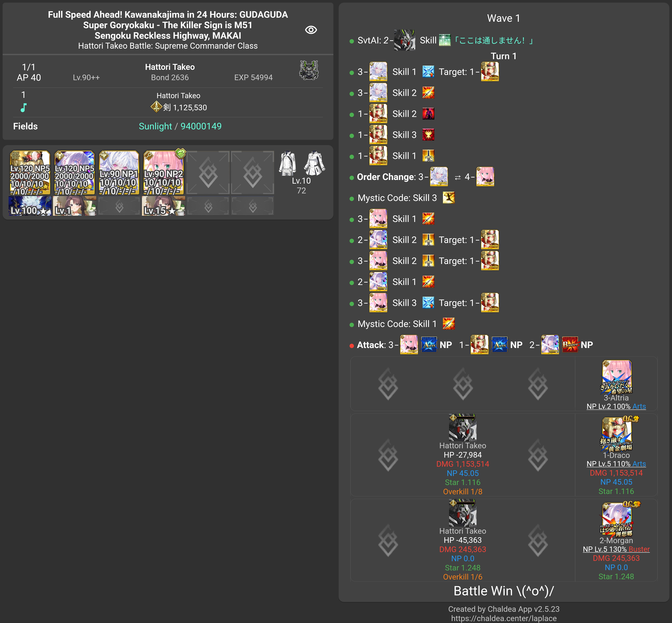Click Hattori Takeo enemy portrait with HP -27,984
The height and width of the screenshot is (623, 672).
point(462,427)
